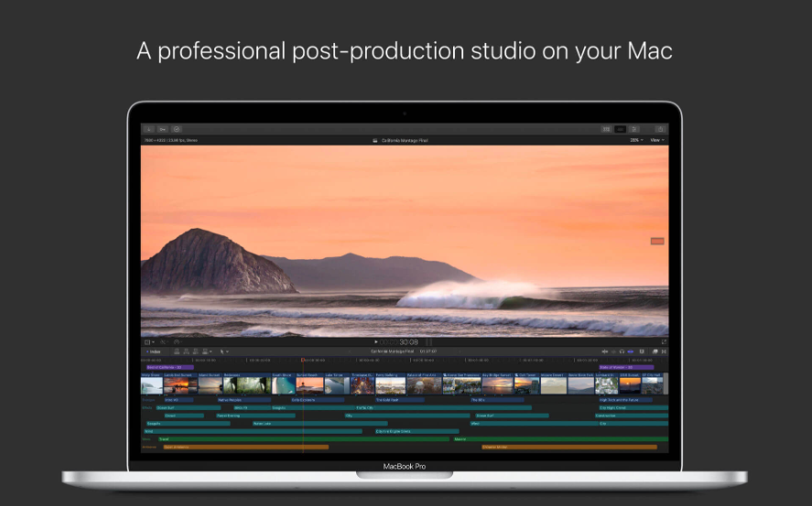
Task: Click the 30:08 timecode display
Action: pyautogui.click(x=399, y=342)
